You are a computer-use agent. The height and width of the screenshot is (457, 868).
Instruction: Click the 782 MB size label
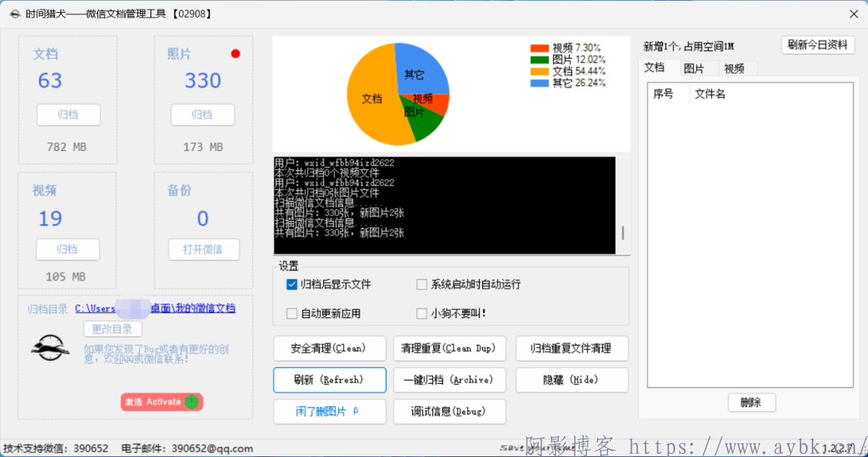coord(67,147)
